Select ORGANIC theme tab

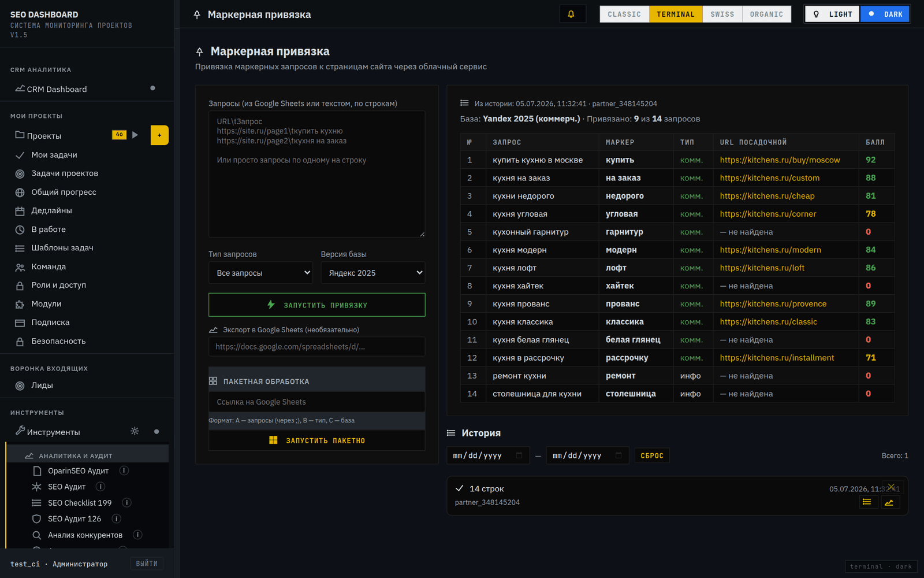click(x=766, y=14)
